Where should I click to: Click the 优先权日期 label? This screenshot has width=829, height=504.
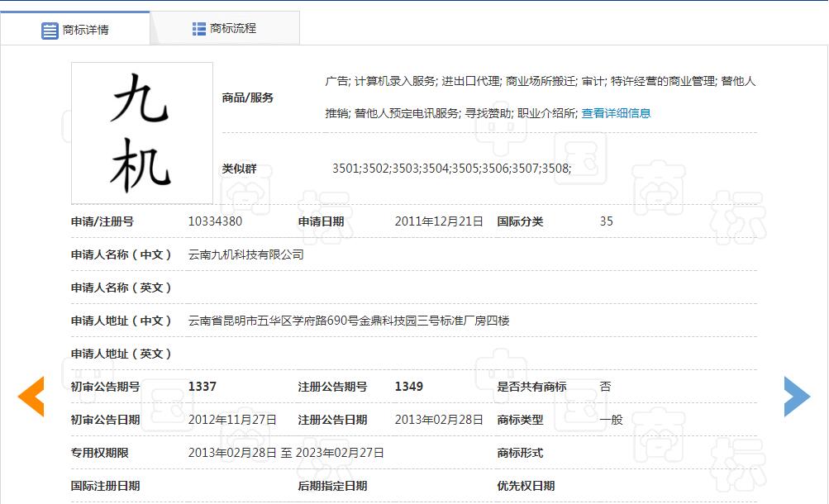point(526,486)
